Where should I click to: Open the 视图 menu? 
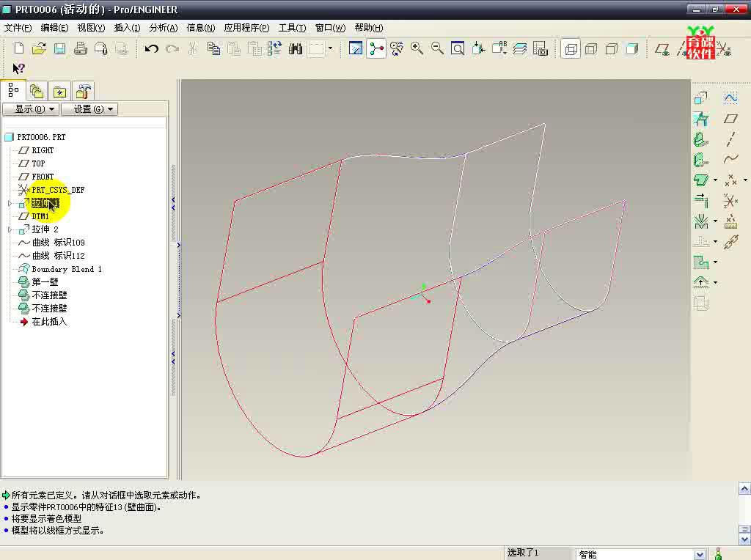[91, 28]
